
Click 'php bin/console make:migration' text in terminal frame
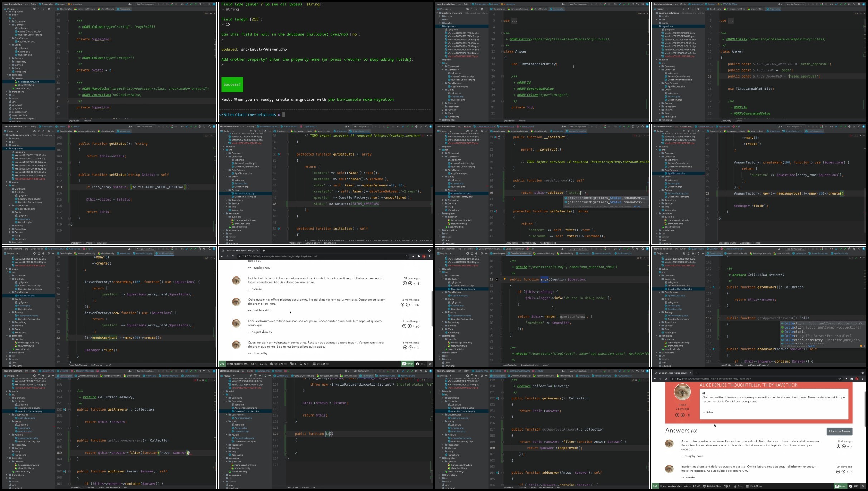point(361,100)
